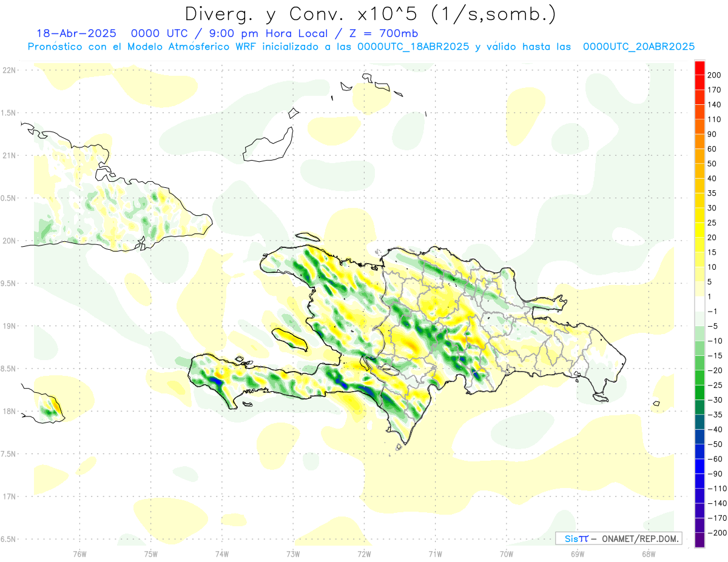
Task: Click the colorbar value '90'
Action: (x=713, y=134)
